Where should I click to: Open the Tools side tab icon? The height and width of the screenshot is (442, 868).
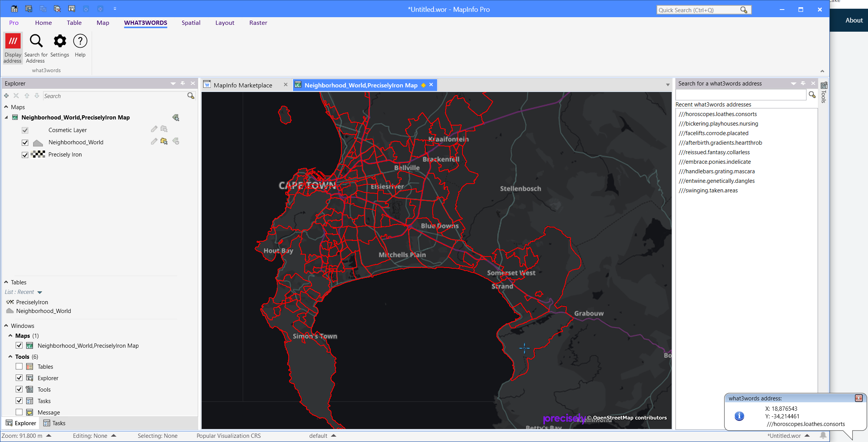click(x=824, y=85)
